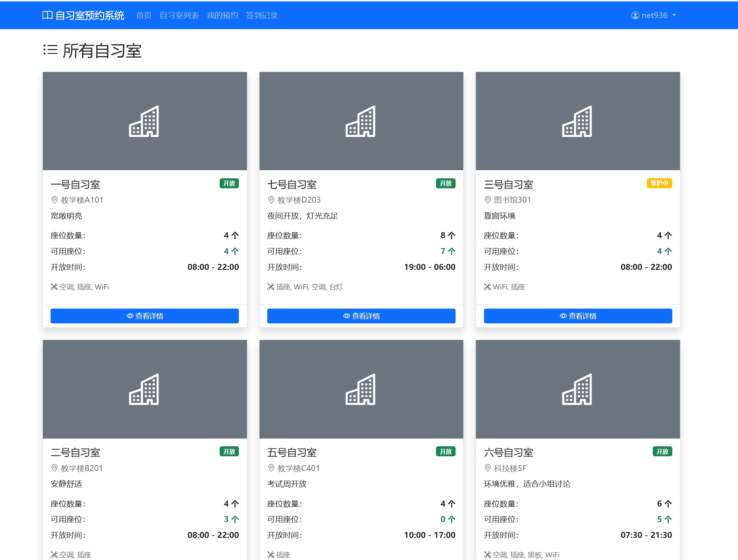This screenshot has width=738, height=560.
Task: Open the 自习室列表 navigation item
Action: pyautogui.click(x=179, y=15)
